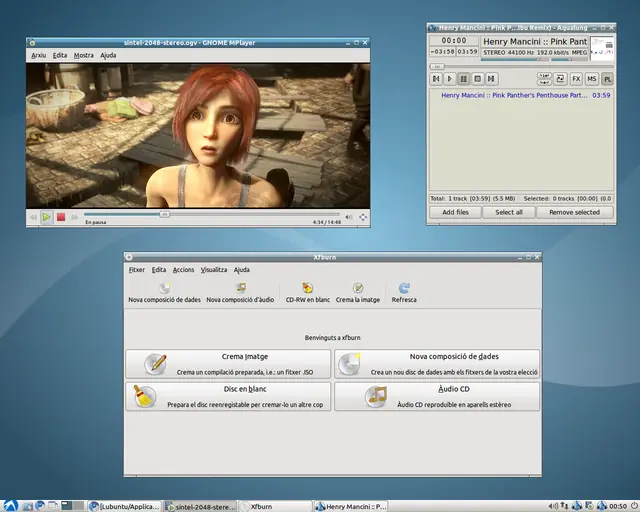Click the video seek slider in MPlayer
Image resolution: width=640 pixels, height=512 pixels.
[x=211, y=214]
